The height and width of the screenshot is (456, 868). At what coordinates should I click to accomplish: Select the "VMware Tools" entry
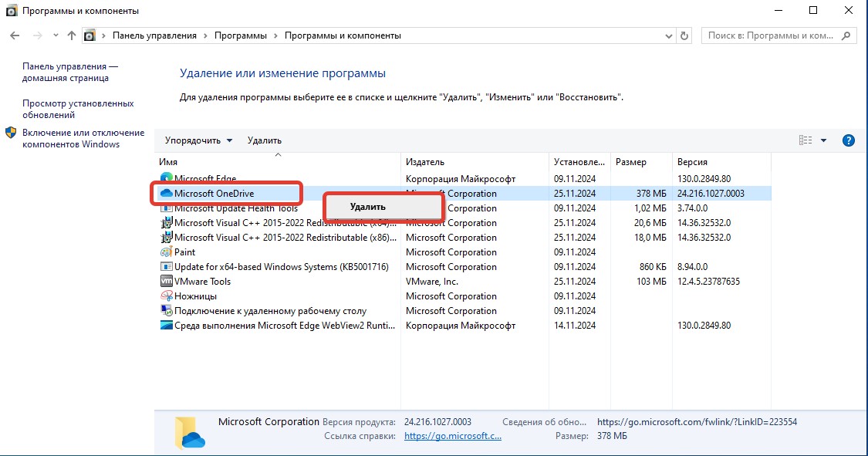[202, 281]
